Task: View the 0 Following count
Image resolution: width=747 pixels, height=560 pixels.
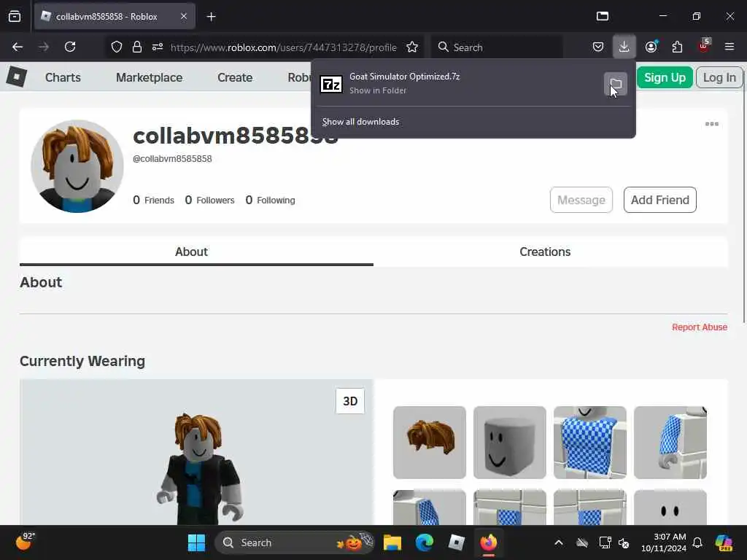Action: [270, 200]
